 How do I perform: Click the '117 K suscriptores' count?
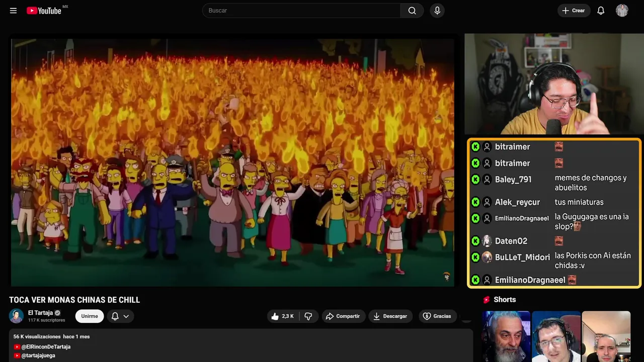point(47,320)
